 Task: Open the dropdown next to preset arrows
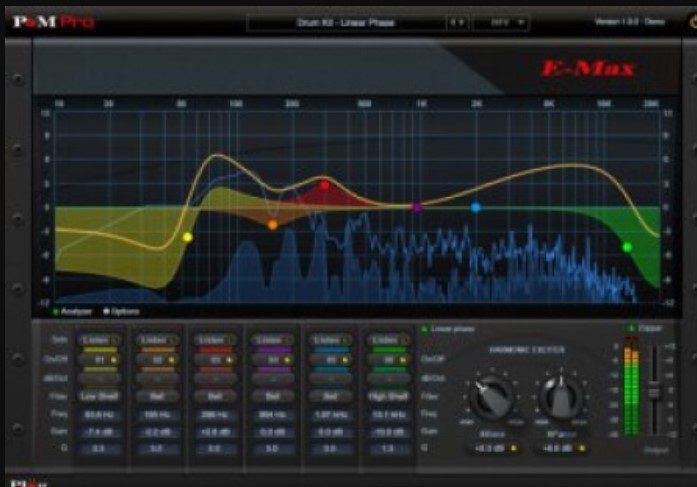tap(501, 22)
